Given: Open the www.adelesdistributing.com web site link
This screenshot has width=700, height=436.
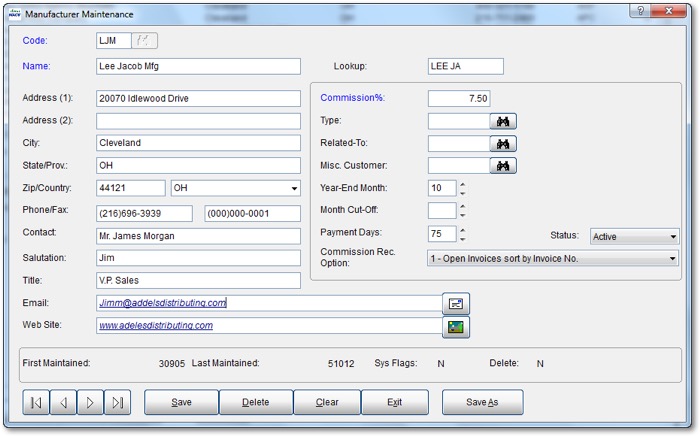Looking at the screenshot, I should (x=156, y=326).
